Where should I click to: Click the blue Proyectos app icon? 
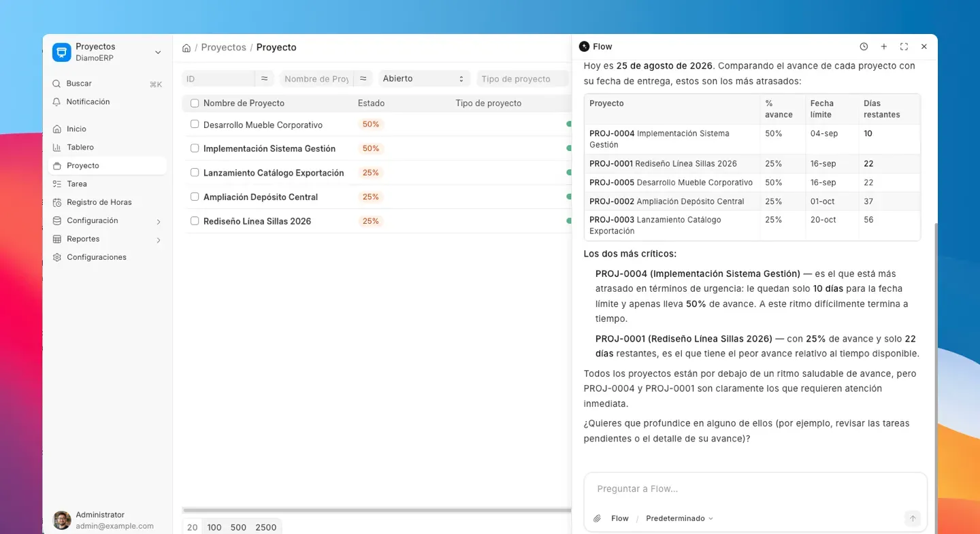click(62, 52)
